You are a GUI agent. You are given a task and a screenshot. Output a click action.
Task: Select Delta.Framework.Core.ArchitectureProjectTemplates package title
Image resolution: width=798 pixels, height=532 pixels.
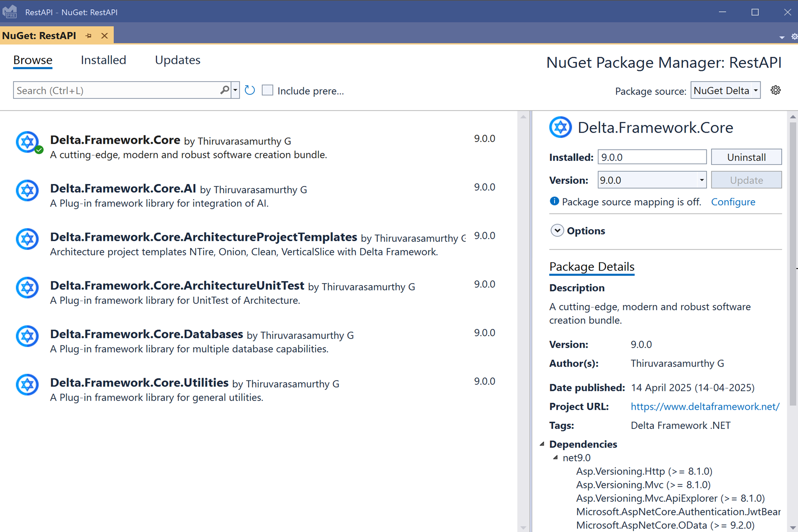pyautogui.click(x=203, y=237)
